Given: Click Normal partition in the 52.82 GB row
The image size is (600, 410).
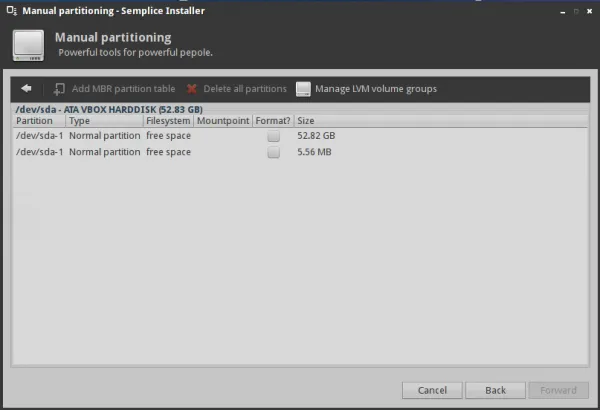Looking at the screenshot, I should pyautogui.click(x=104, y=136).
